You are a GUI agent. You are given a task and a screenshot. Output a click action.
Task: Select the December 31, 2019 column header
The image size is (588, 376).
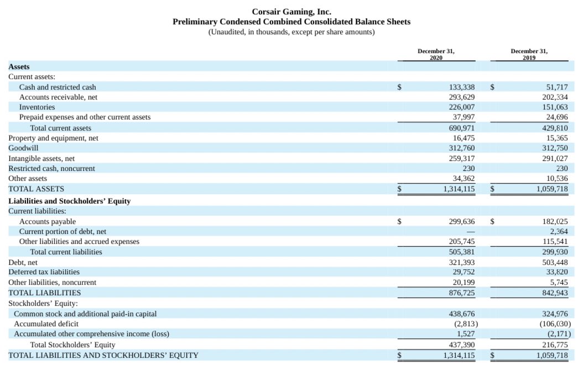pos(529,54)
